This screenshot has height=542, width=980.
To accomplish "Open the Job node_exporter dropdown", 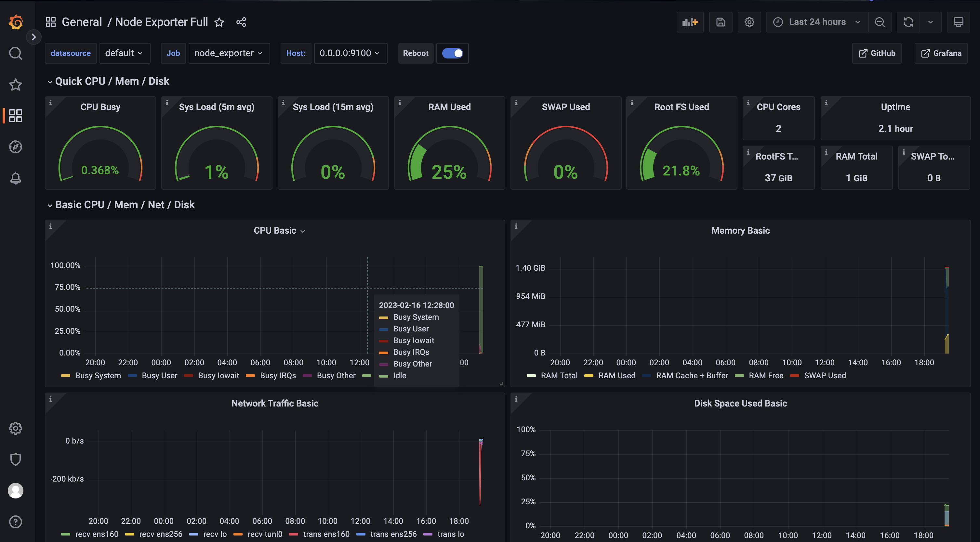I will (x=229, y=53).
